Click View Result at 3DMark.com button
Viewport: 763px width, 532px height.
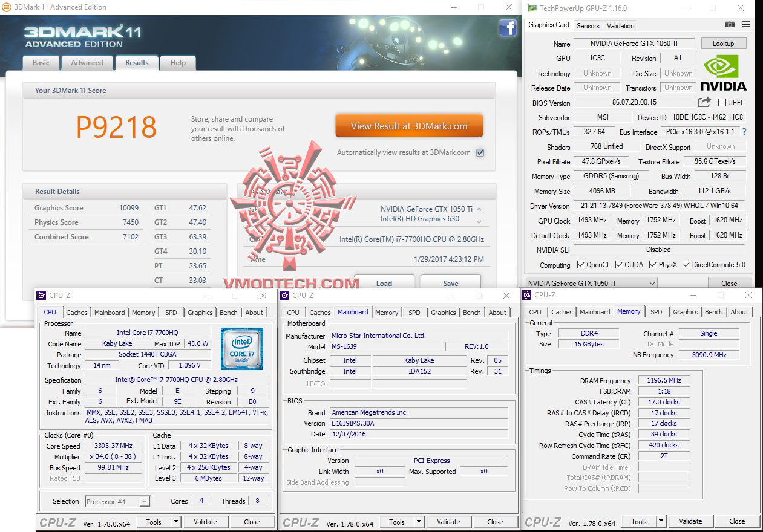coord(409,126)
